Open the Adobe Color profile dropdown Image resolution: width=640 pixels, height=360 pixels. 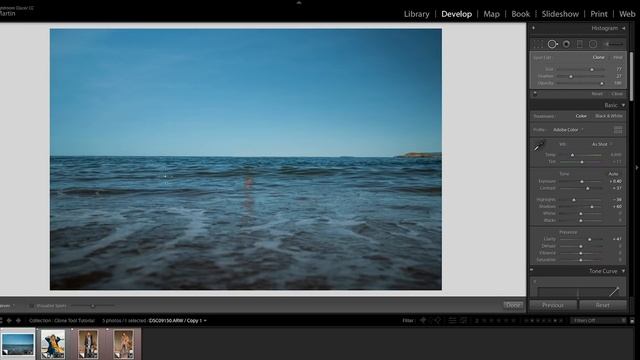tap(568, 130)
